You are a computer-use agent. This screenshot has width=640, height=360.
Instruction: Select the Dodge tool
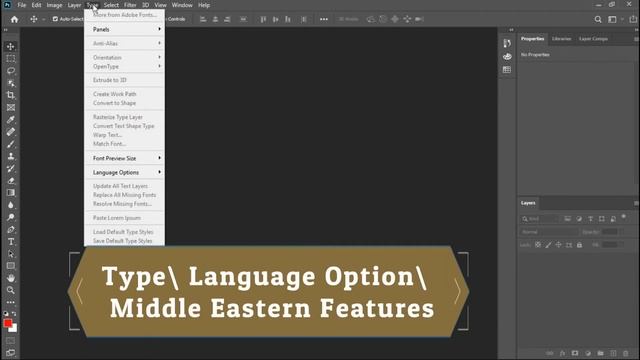11,217
